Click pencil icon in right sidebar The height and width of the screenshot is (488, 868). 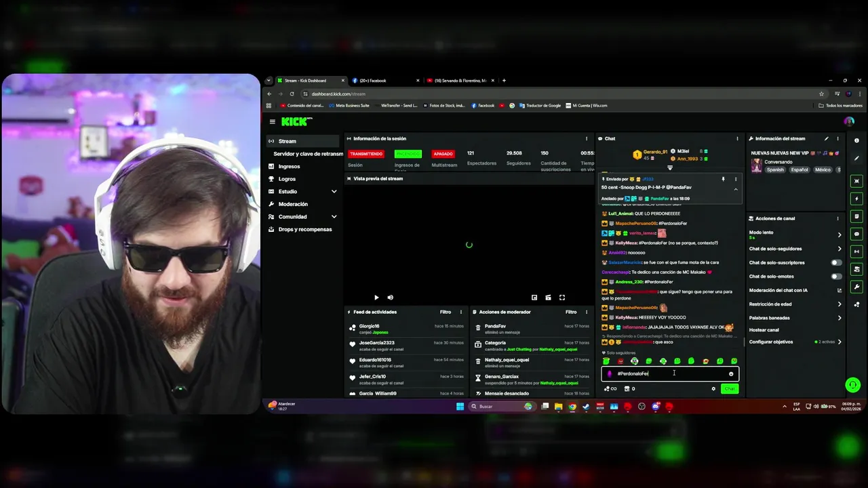click(x=856, y=159)
